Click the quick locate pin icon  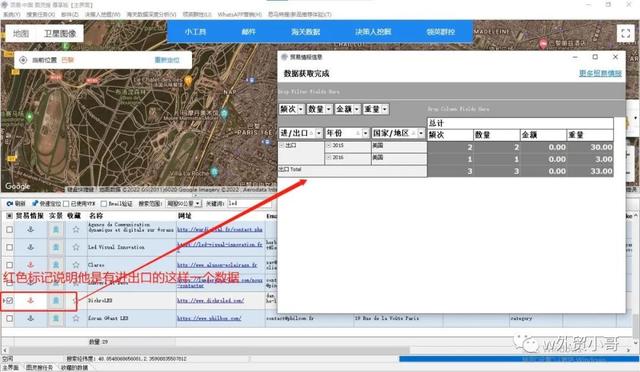(35, 203)
